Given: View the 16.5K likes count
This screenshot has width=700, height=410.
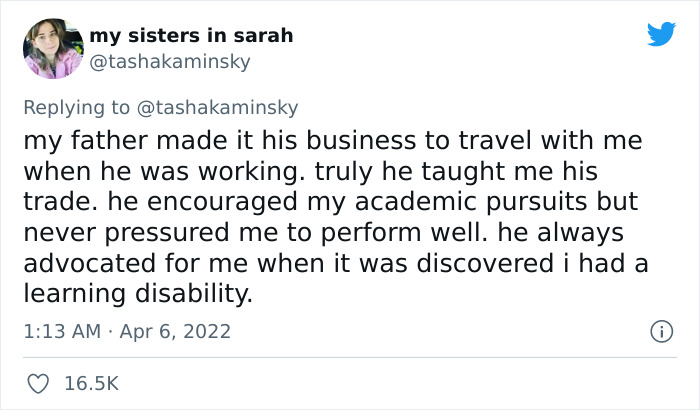Looking at the screenshot, I should tap(91, 383).
